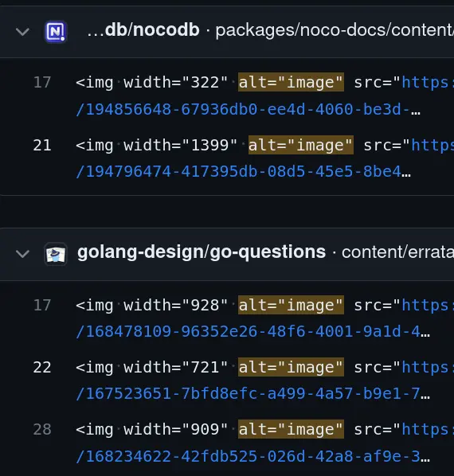Viewport: 454px width, 476px height.
Task: Click the image URL starting with 194796474
Action: [x=243, y=171]
